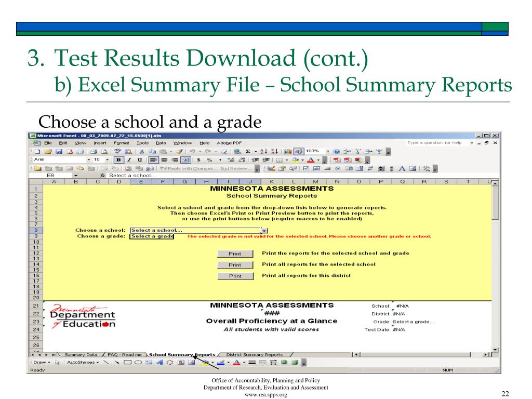The width and height of the screenshot is (532, 399).
Task: Select the Check Box form control
Action: 305,168
